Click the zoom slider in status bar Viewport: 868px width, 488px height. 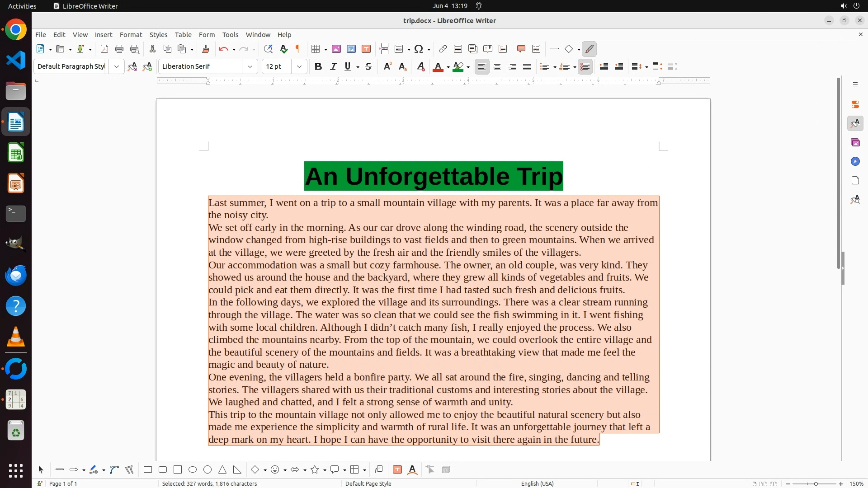click(815, 483)
